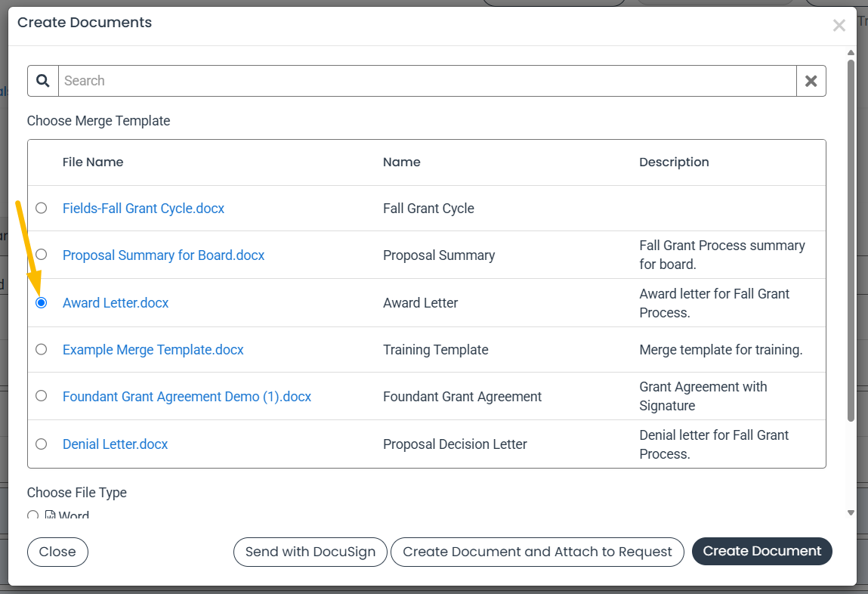
Task: Click the scrollbar down arrow
Action: coord(851,513)
